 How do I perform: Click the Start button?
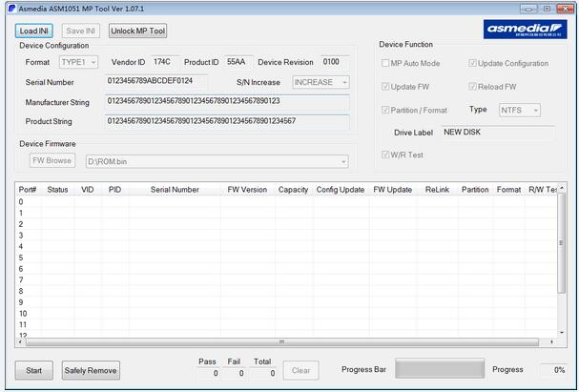point(34,370)
